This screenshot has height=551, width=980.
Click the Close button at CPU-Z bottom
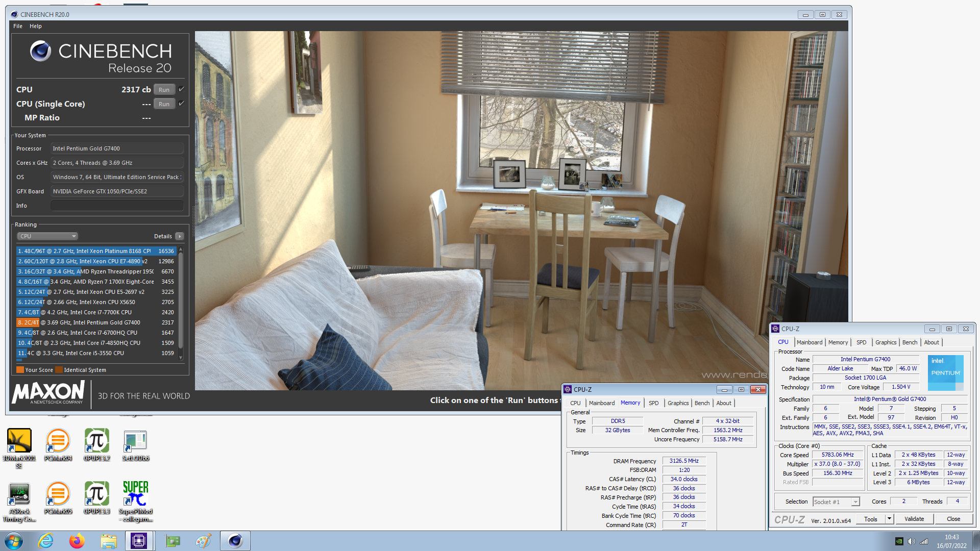coord(953,519)
